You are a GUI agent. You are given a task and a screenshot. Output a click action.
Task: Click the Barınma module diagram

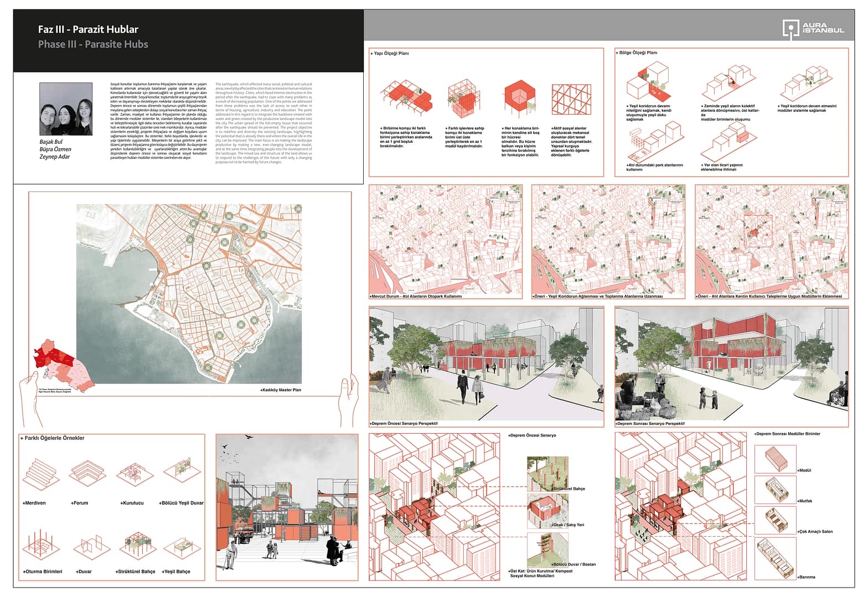pos(775,558)
